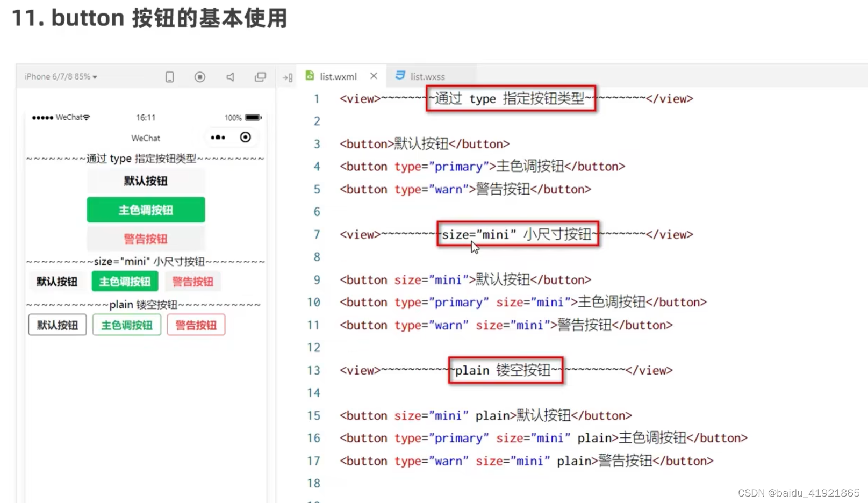868x503 pixels.
Task: Click the list.wxss CSS file icon
Action: [400, 76]
